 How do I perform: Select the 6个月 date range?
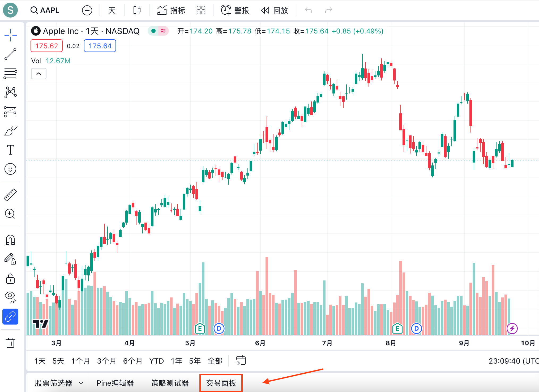tap(132, 361)
